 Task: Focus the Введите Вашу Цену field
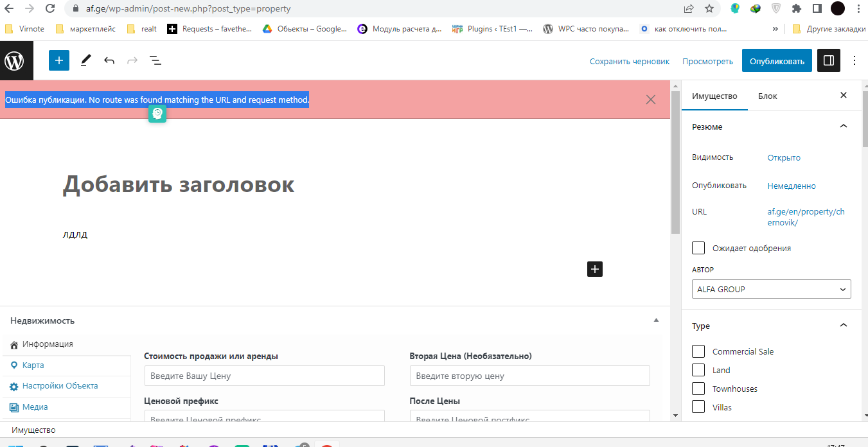pos(264,376)
